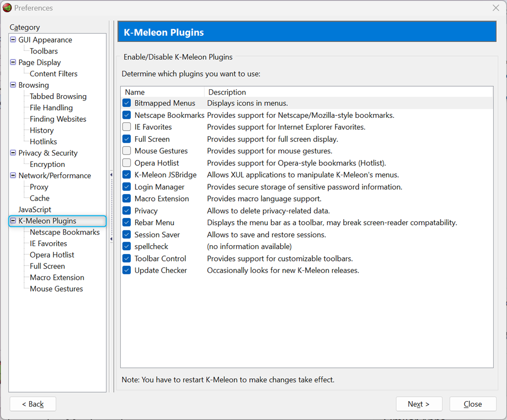
Task: Disable the Macro Extension plugin checkbox
Action: [x=127, y=199]
